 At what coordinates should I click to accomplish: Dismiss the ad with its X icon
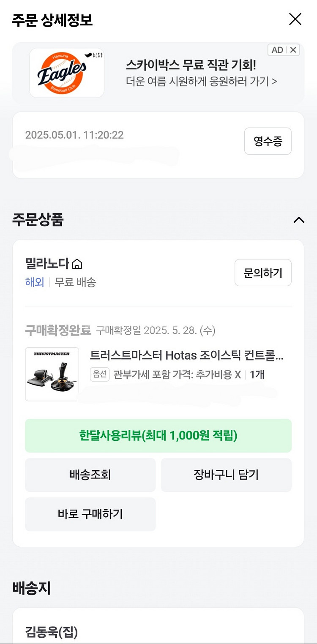click(x=294, y=50)
